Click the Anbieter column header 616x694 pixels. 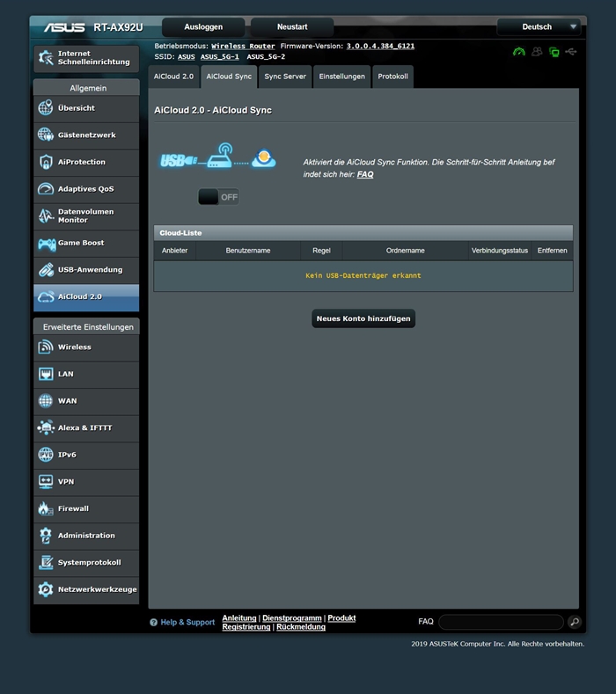[174, 251]
